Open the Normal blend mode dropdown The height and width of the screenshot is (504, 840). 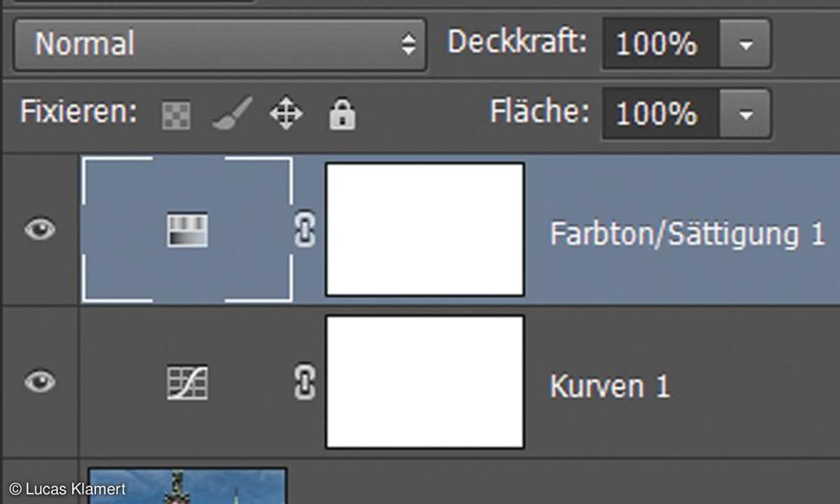click(219, 45)
